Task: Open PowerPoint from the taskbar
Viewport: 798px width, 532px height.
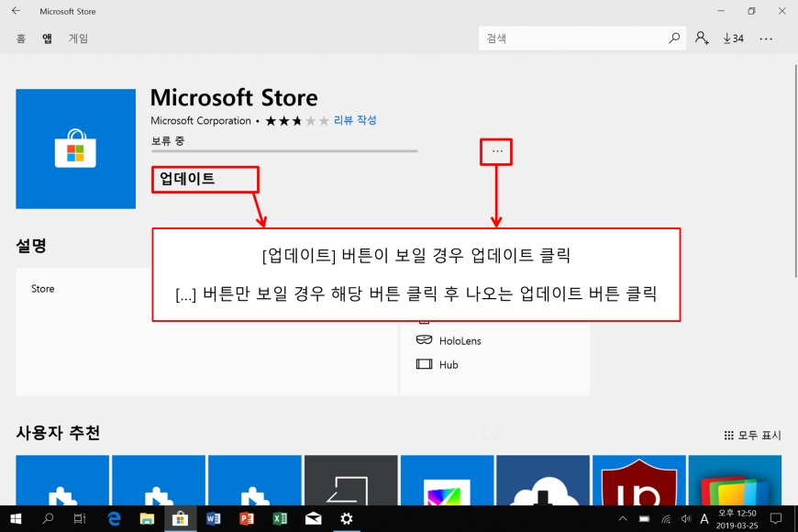Action: click(247, 519)
